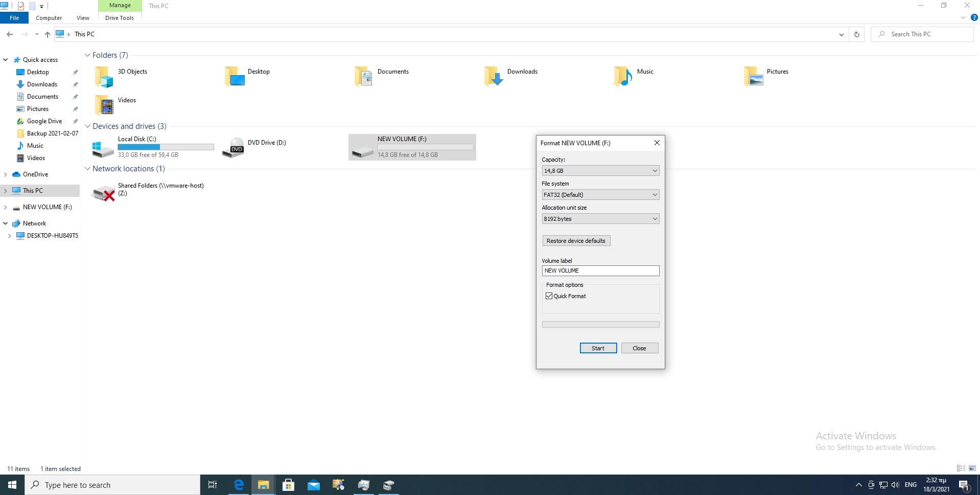The height and width of the screenshot is (495, 980).
Task: Select Network in navigation pane
Action: [34, 223]
